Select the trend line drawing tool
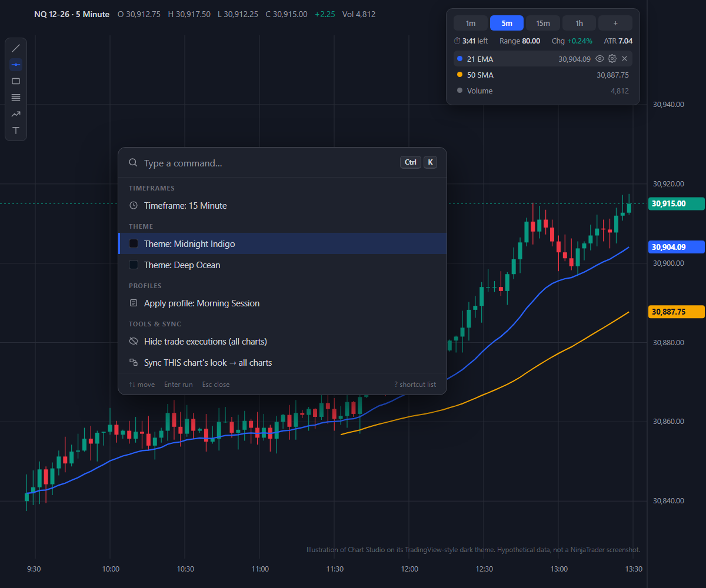The height and width of the screenshot is (588, 706). (x=16, y=48)
